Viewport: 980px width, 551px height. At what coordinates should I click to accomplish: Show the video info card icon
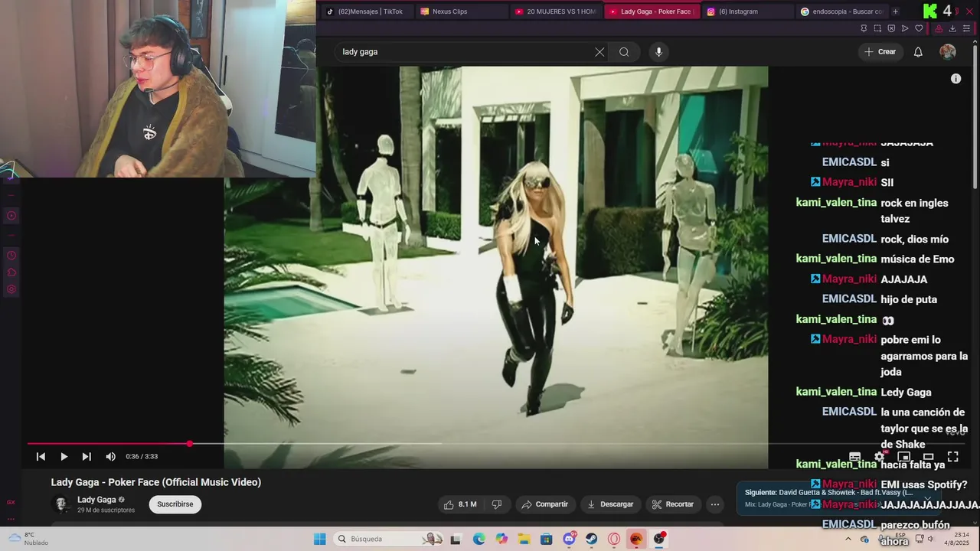(x=955, y=79)
